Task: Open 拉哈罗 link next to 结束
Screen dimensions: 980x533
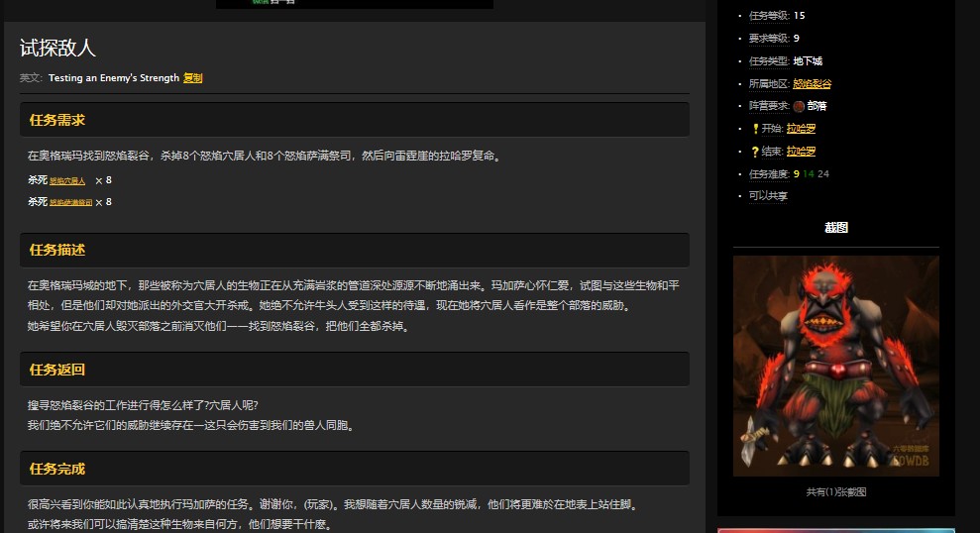Action: pos(801,152)
